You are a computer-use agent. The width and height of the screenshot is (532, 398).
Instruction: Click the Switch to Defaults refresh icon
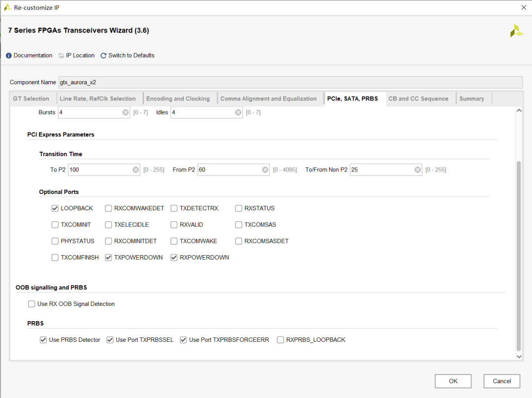[x=103, y=56]
